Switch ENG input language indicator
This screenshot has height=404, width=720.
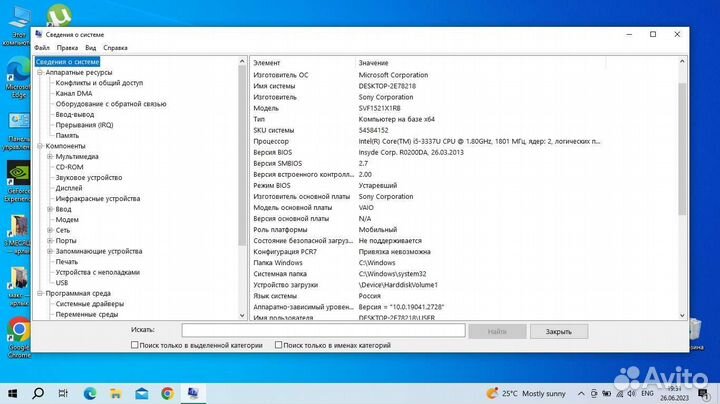coord(647,393)
